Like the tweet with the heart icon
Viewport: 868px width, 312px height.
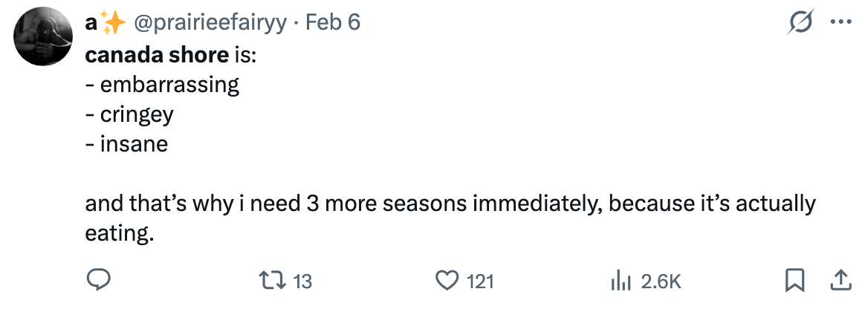point(447,280)
